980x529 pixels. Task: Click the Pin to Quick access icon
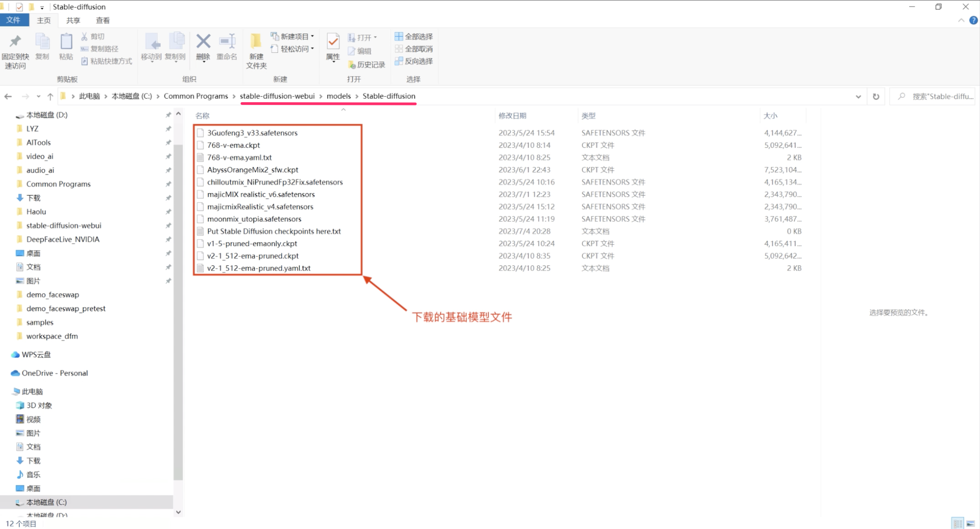coord(15,42)
